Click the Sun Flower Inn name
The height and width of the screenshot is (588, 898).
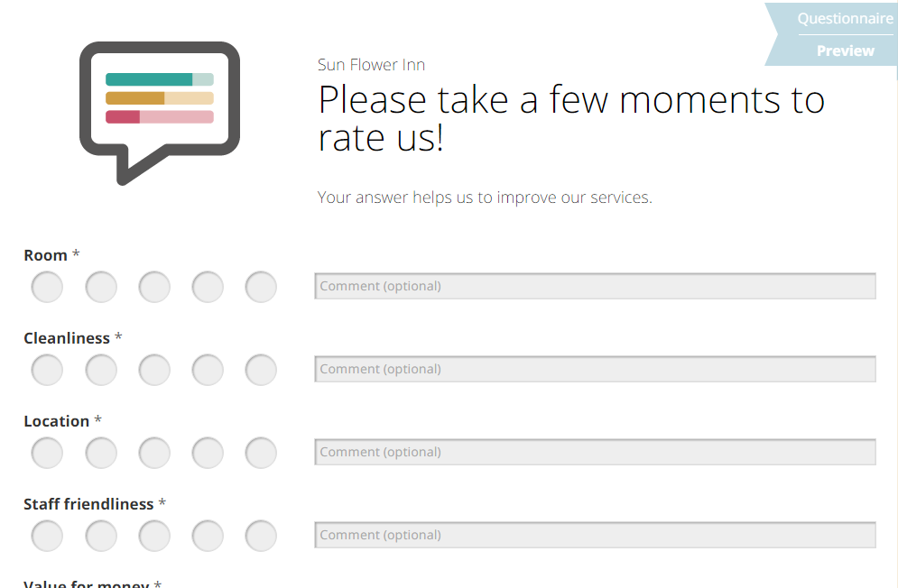click(x=371, y=65)
